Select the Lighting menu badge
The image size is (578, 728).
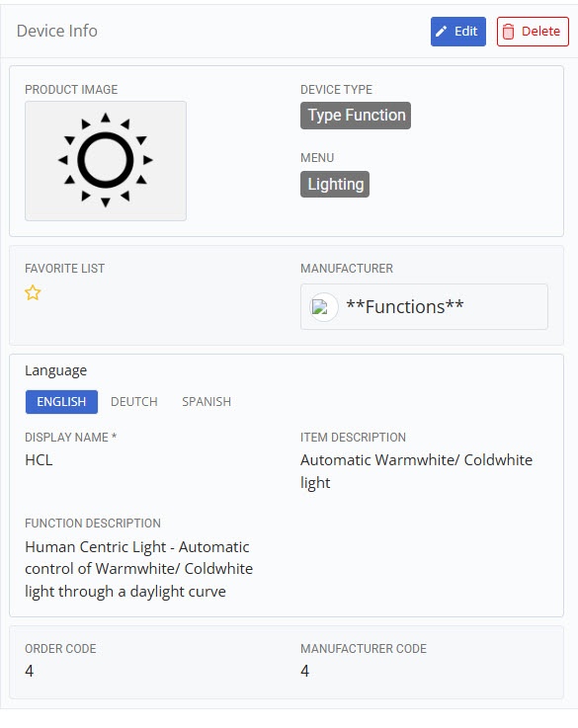[x=335, y=185]
